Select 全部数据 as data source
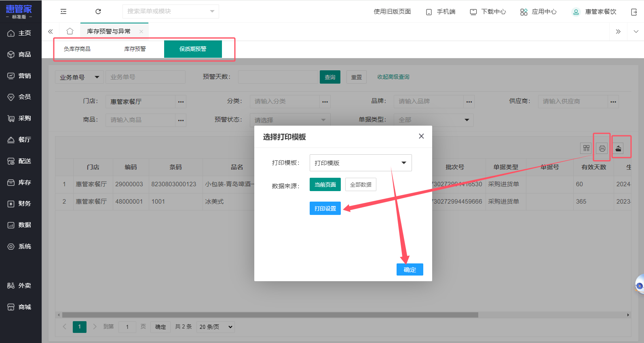Image resolution: width=644 pixels, height=343 pixels. click(x=361, y=185)
